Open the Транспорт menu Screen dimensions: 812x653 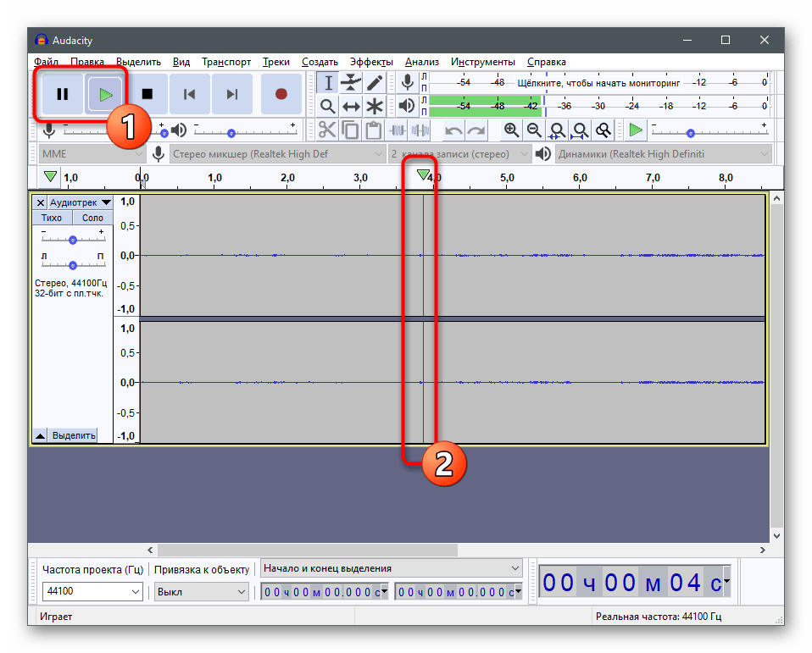[x=226, y=62]
